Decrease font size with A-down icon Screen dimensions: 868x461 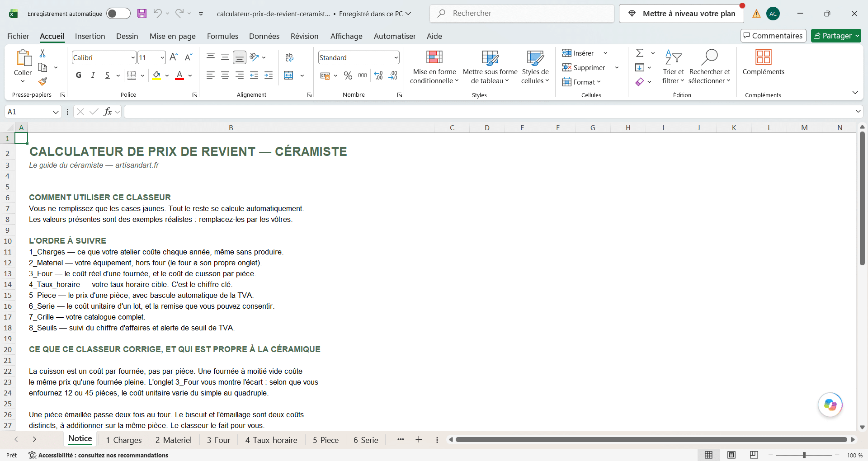[x=189, y=57]
